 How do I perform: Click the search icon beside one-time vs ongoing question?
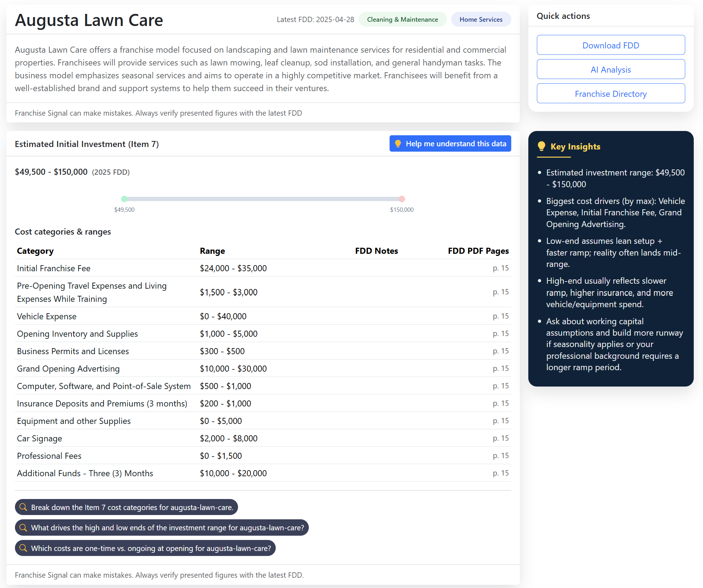(x=23, y=548)
